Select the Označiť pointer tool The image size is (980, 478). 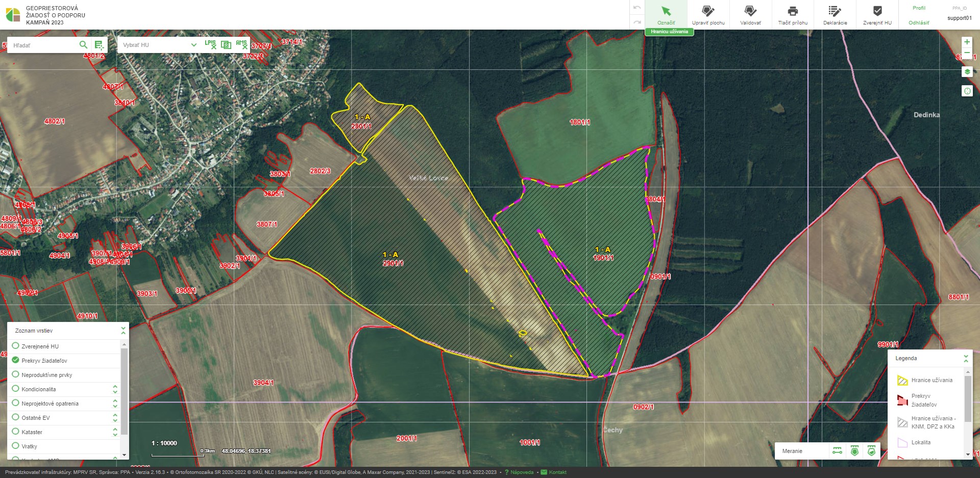tap(666, 15)
